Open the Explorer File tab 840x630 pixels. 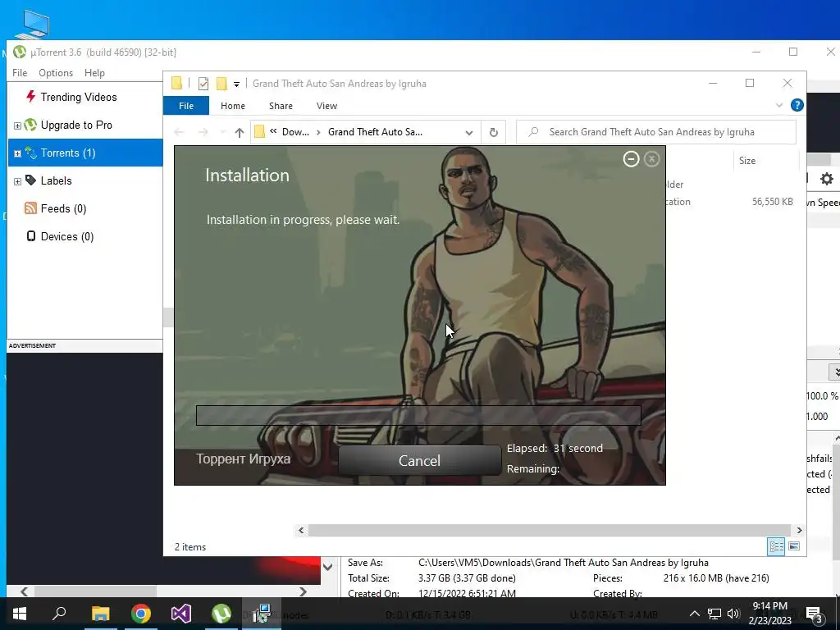point(186,106)
